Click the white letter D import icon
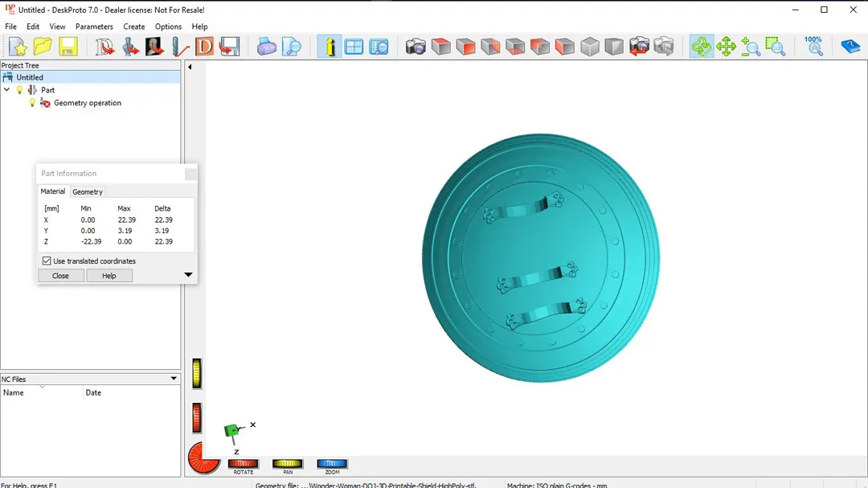The width and height of the screenshot is (868, 488). point(104,47)
